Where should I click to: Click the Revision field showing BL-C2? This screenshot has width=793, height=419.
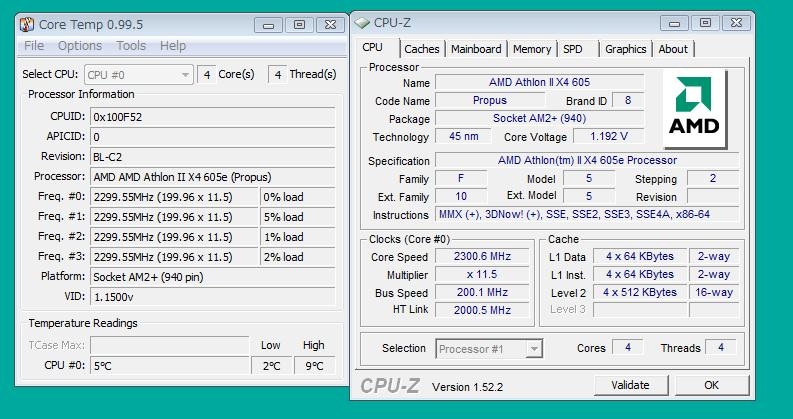212,157
